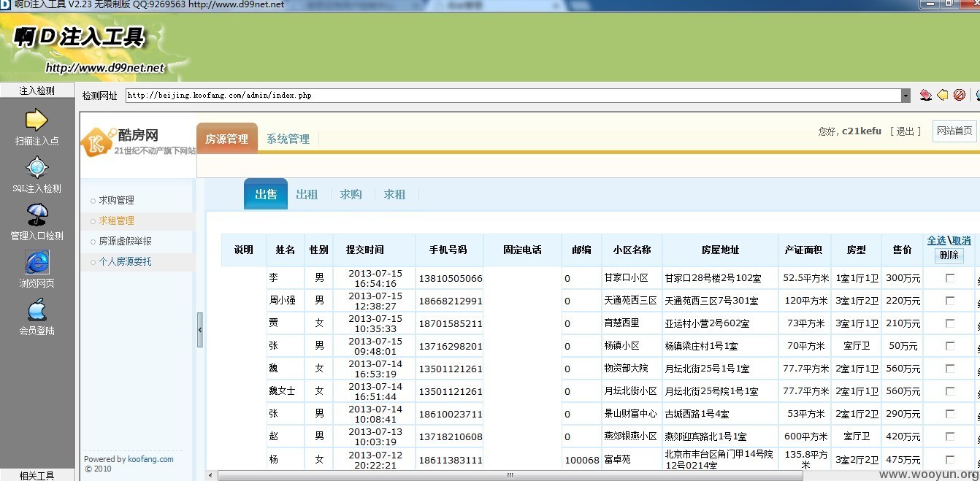Check the box for 富卓苑 row

click(949, 460)
